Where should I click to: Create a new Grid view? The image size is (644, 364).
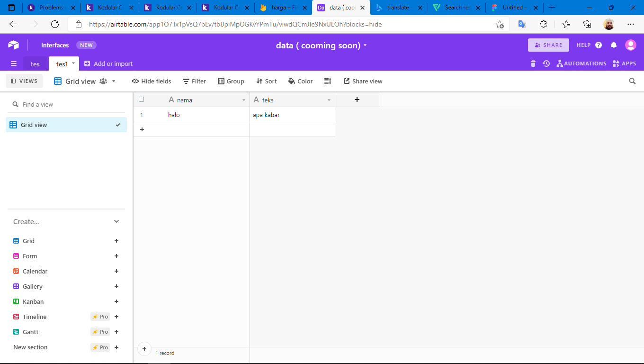point(116,241)
